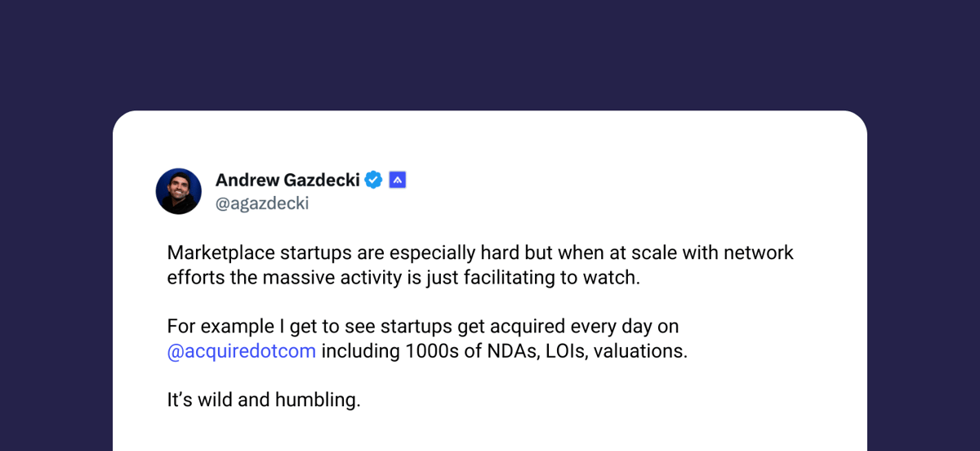Visit the @agazdecki handle

[x=262, y=203]
